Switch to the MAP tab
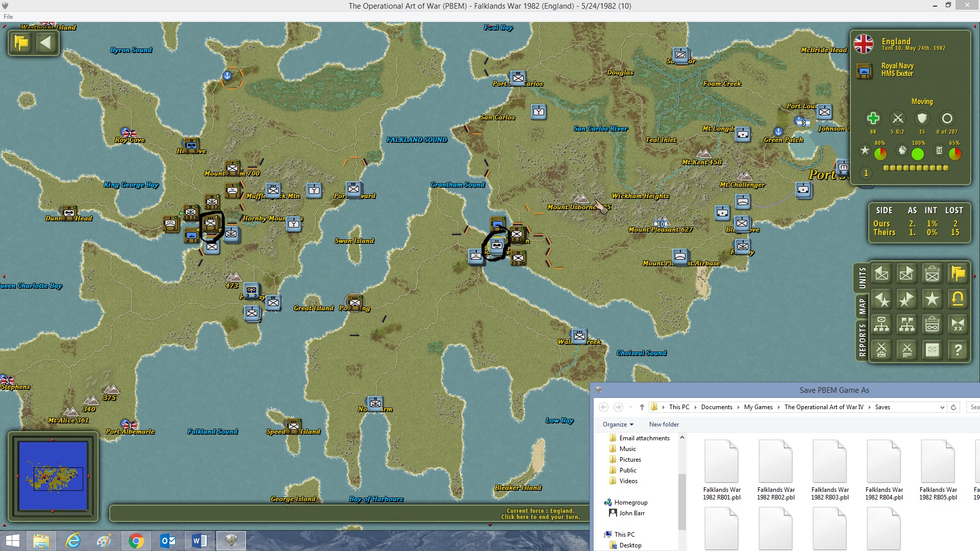 point(862,306)
